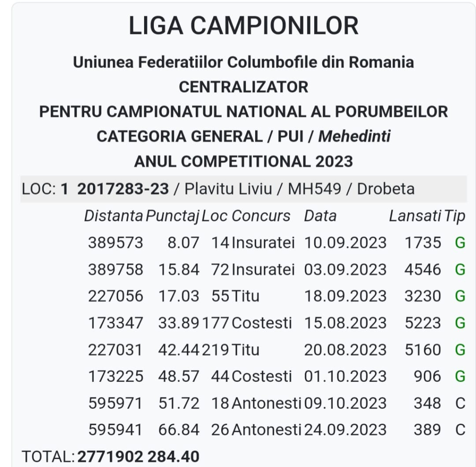The width and height of the screenshot is (476, 467).
Task: Click the Costesti 15.08.2023 race row
Action: click(277, 323)
